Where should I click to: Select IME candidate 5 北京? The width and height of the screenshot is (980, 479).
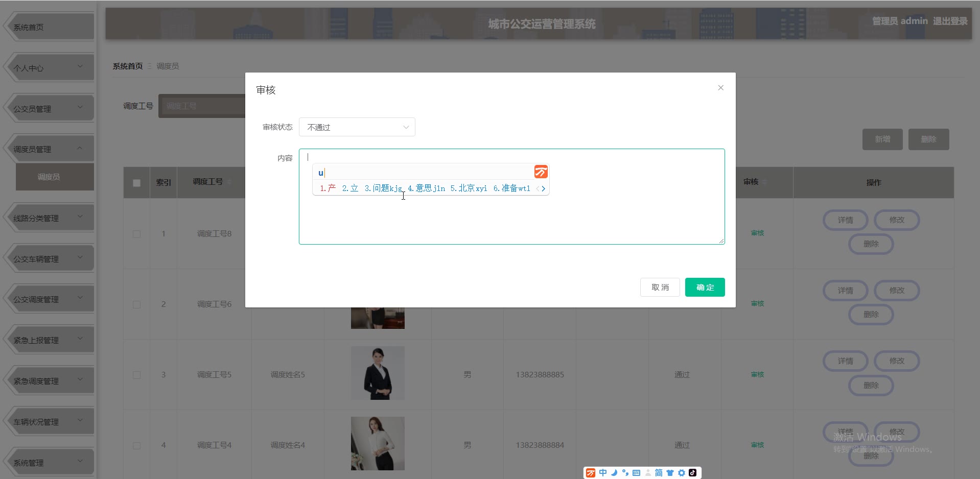point(469,188)
